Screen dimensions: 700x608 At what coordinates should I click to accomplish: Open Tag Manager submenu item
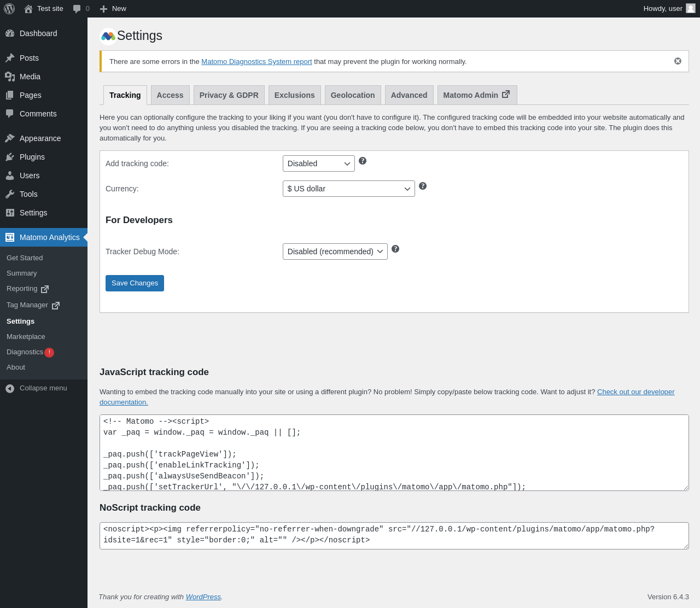coord(44,305)
